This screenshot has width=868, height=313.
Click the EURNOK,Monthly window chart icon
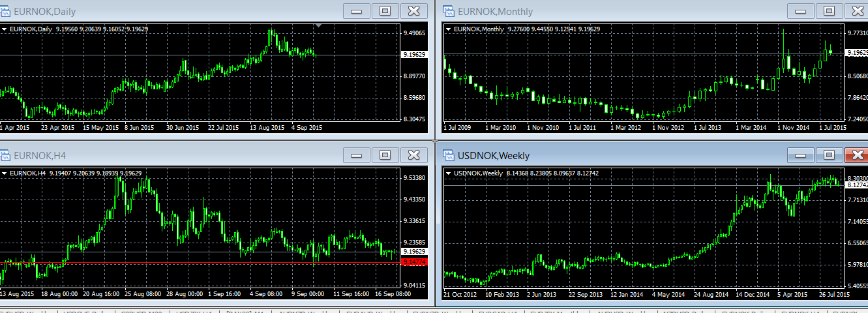point(449,11)
